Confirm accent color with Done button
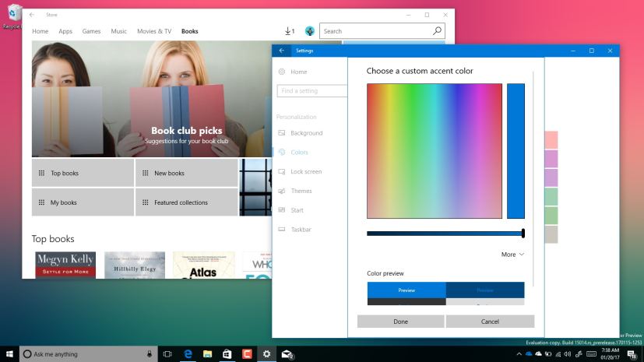Image resolution: width=644 pixels, height=362 pixels. pos(400,322)
